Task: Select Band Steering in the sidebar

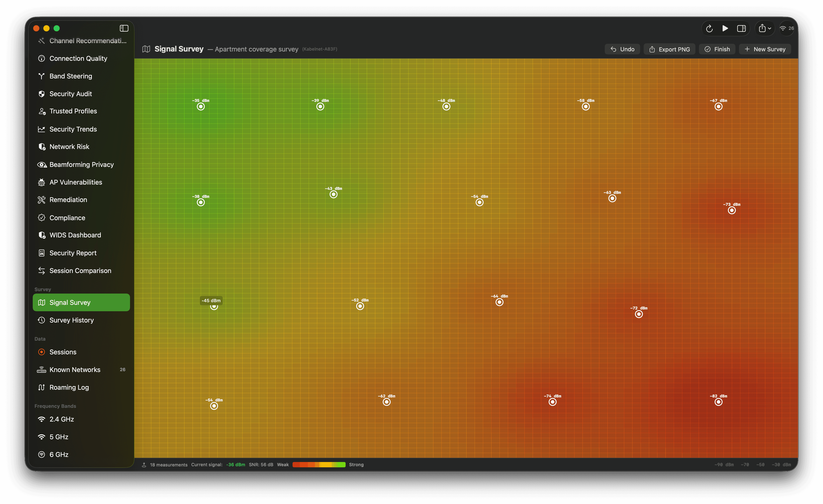Action: tap(82, 76)
